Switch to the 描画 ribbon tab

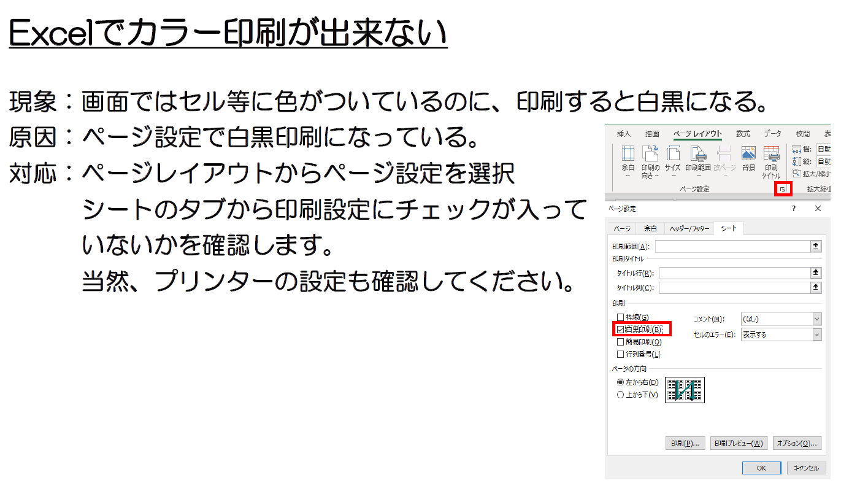(652, 133)
